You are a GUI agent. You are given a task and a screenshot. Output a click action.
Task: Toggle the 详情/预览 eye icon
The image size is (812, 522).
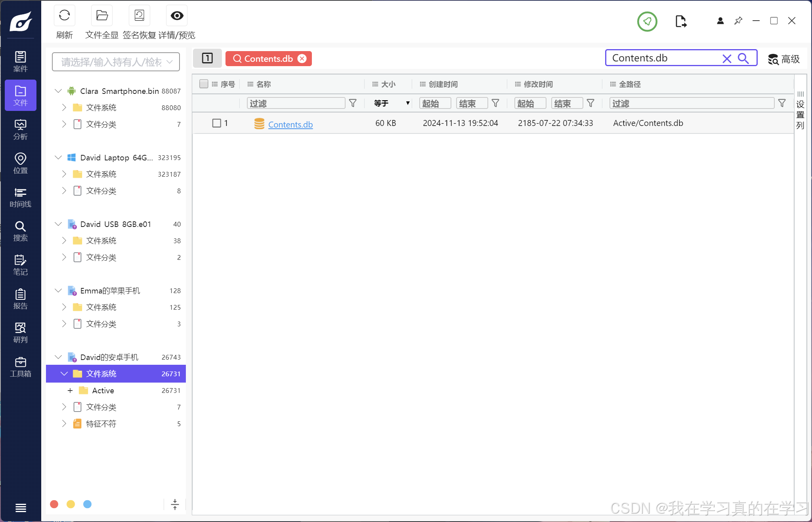click(x=177, y=16)
